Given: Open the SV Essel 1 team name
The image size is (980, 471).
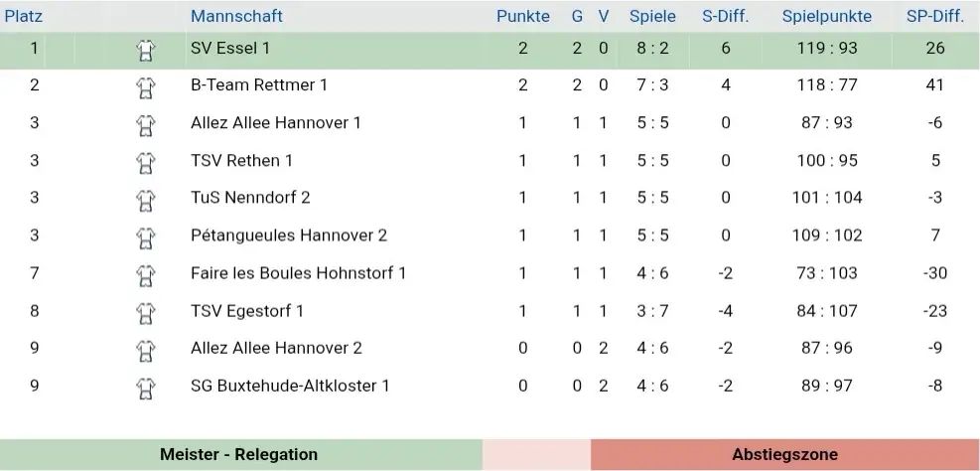Looking at the screenshot, I should (230, 48).
